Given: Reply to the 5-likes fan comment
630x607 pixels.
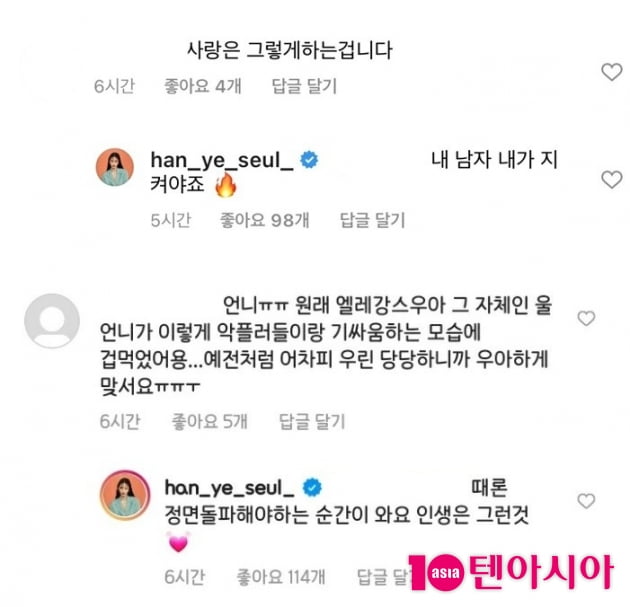Looking at the screenshot, I should pos(312,421).
